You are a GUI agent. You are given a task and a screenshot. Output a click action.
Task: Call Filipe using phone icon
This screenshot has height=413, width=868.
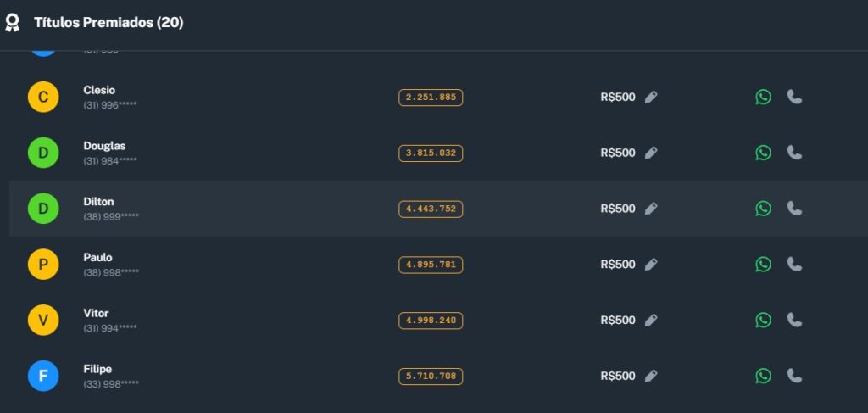[x=794, y=377]
